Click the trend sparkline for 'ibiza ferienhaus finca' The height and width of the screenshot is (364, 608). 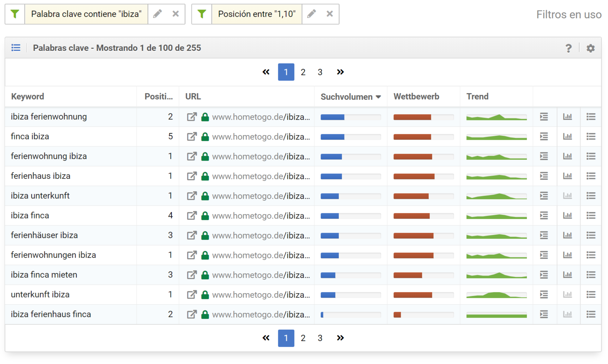[497, 315]
